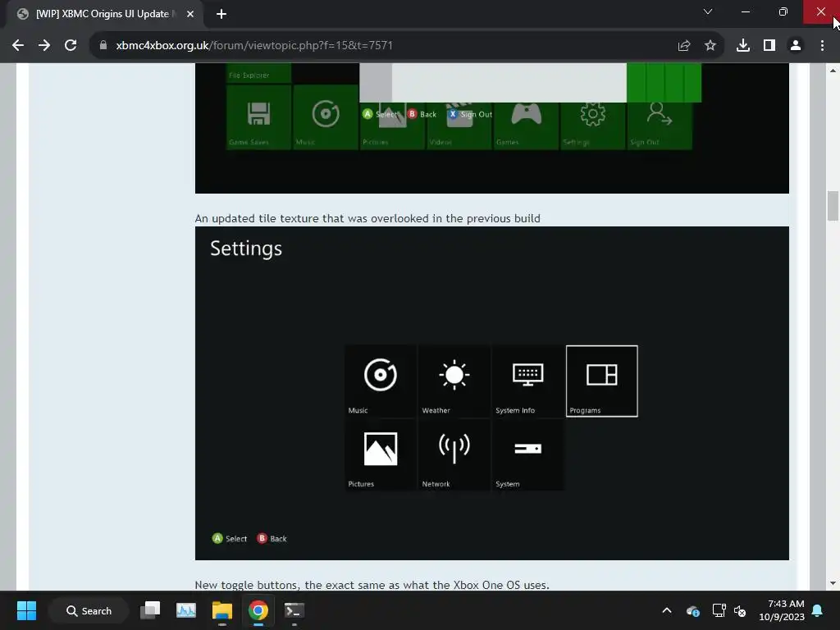
Task: Open File Explorer from the taskbar
Action: tap(221, 610)
